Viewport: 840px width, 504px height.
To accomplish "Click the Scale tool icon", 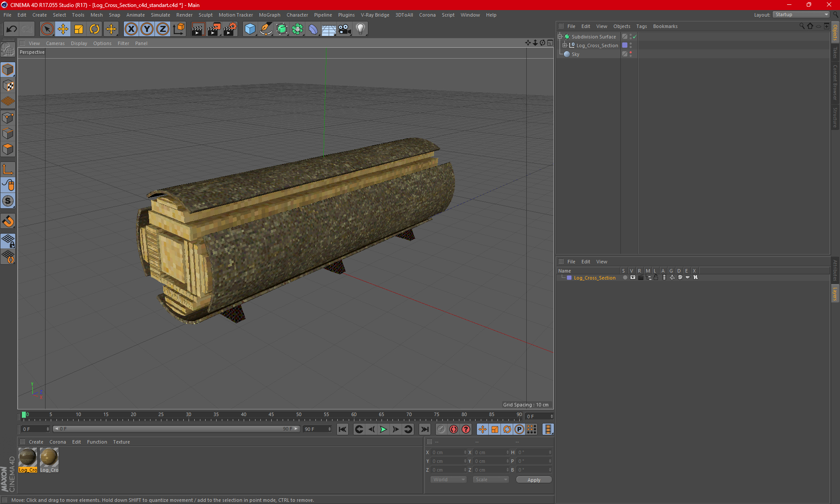I will 79,29.
